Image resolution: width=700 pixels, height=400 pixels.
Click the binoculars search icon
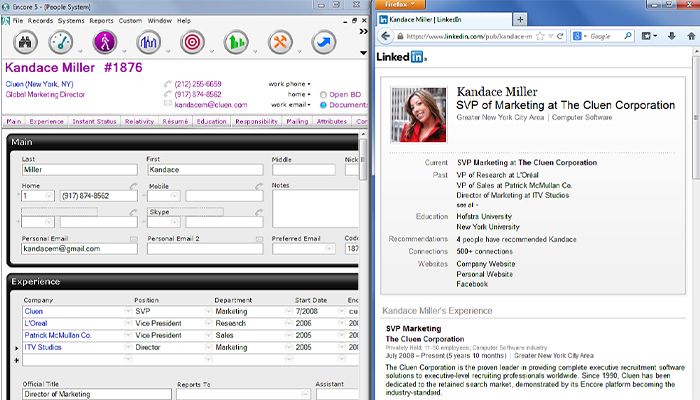(x=23, y=43)
